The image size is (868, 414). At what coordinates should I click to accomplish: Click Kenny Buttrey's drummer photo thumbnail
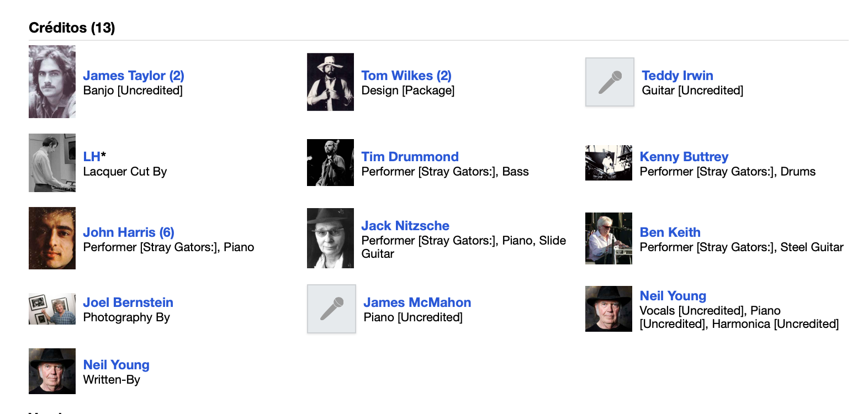point(608,163)
